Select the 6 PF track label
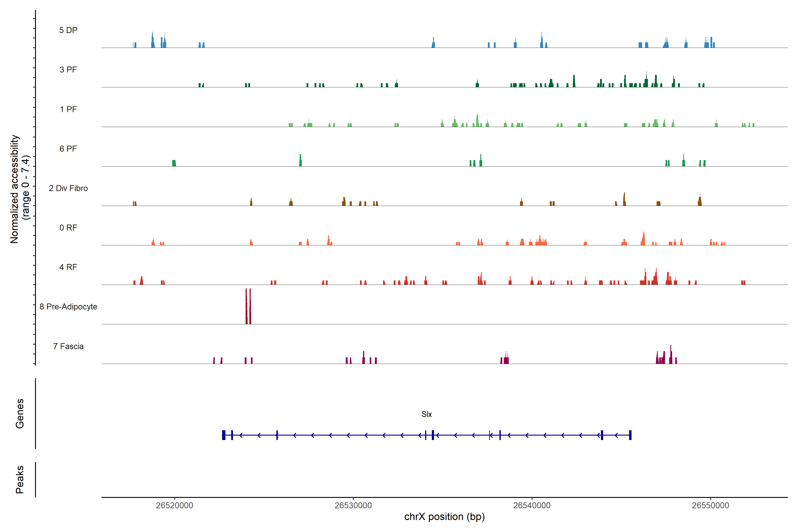 68,149
